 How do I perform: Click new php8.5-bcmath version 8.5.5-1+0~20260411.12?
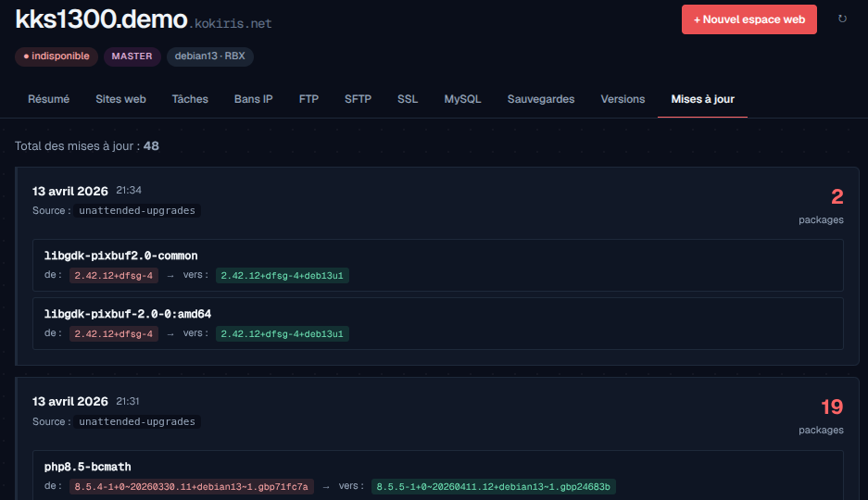click(x=493, y=487)
